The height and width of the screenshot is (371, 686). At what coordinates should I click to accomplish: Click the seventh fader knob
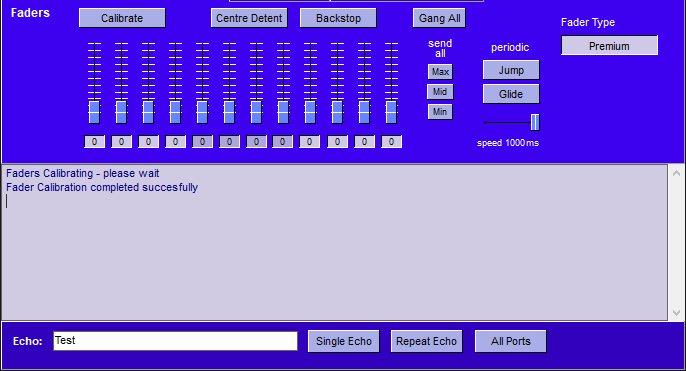tap(256, 112)
